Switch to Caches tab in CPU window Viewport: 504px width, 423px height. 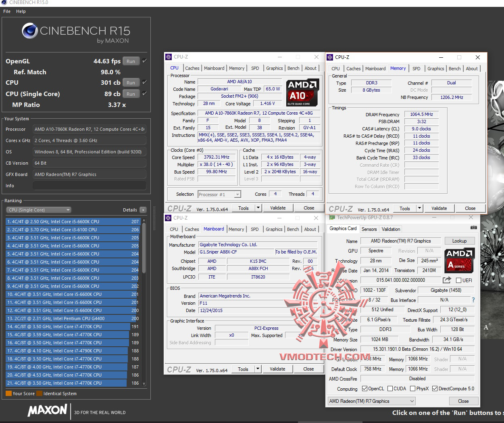[x=192, y=68]
